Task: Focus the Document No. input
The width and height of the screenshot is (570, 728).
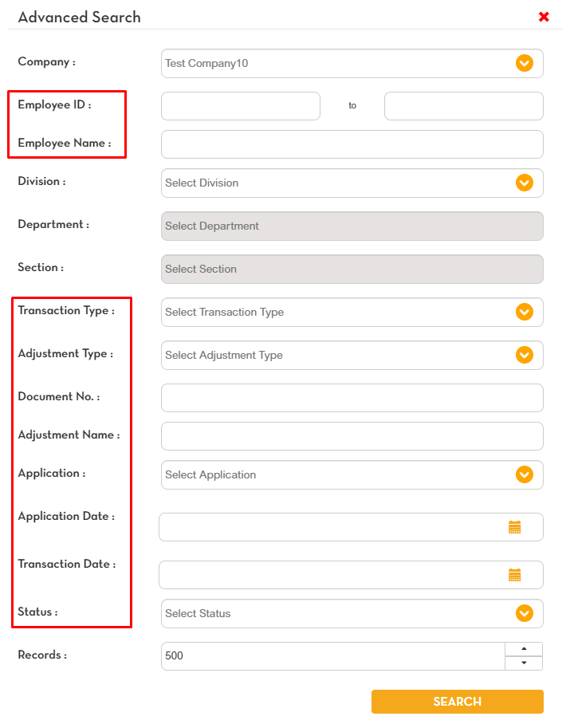Action: coord(352,398)
